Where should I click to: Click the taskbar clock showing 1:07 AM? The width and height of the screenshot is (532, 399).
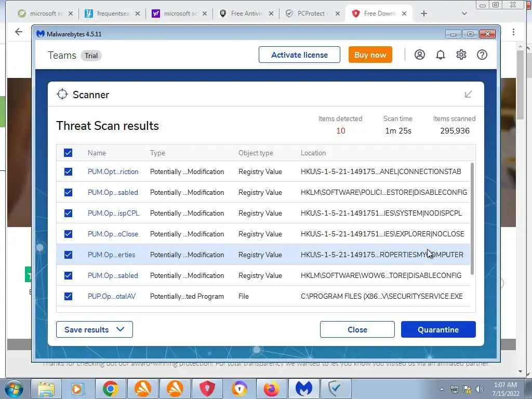point(506,389)
